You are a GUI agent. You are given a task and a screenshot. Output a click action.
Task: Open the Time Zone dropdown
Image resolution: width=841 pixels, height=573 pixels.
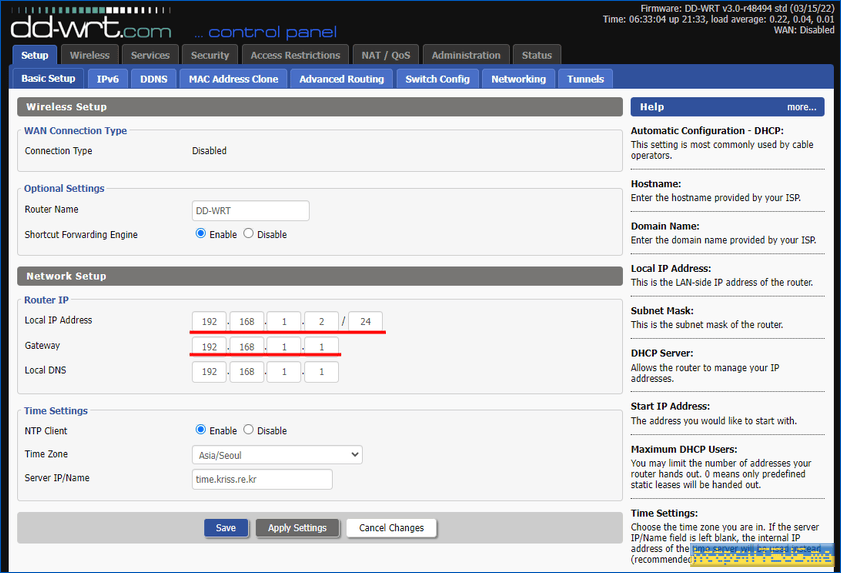tap(277, 454)
